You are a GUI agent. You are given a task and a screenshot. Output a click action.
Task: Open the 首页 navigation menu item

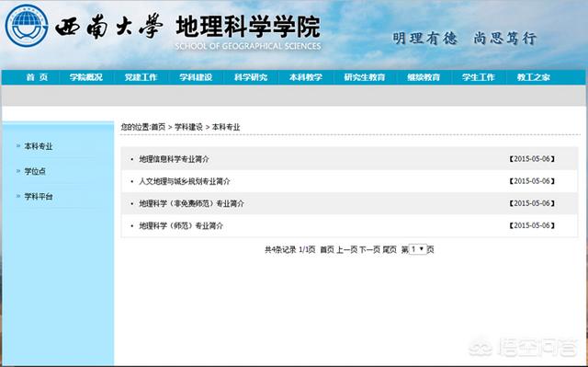pyautogui.click(x=37, y=77)
